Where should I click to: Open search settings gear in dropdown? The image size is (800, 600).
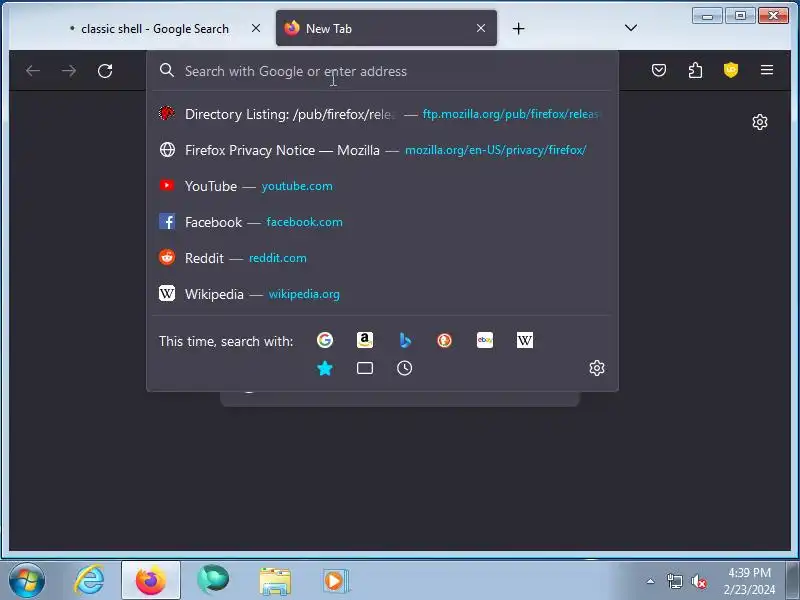597,368
